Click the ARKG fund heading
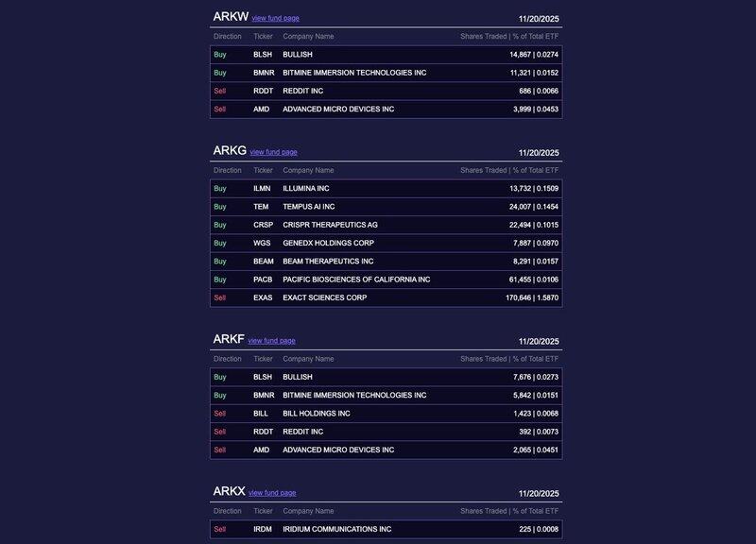This screenshot has width=756, height=544. click(230, 151)
